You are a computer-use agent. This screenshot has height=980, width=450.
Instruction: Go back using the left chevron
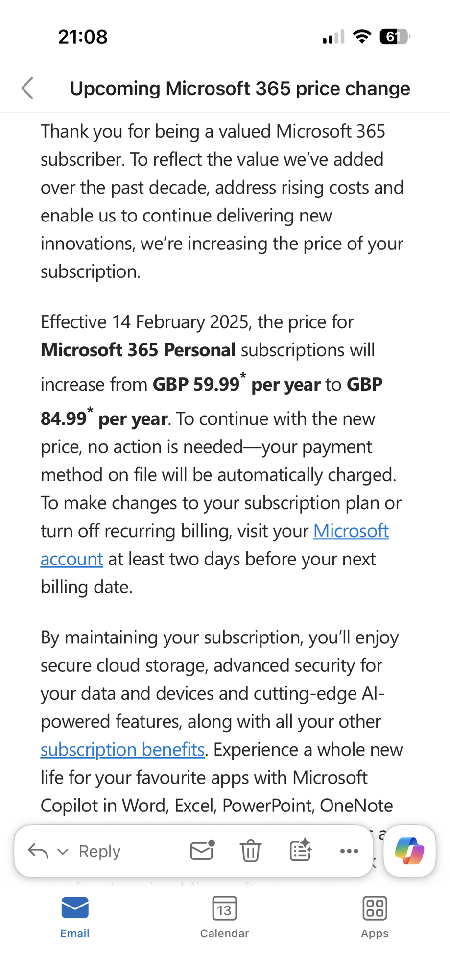click(x=28, y=88)
